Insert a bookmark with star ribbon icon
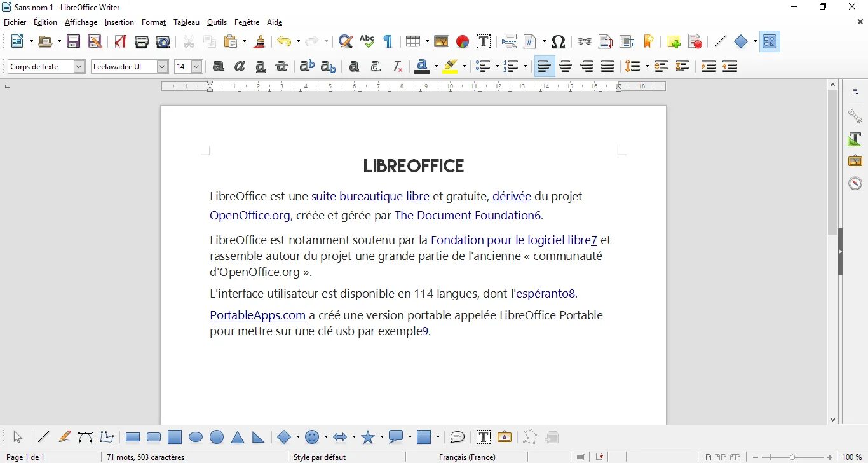The width and height of the screenshot is (868, 463). tap(648, 42)
